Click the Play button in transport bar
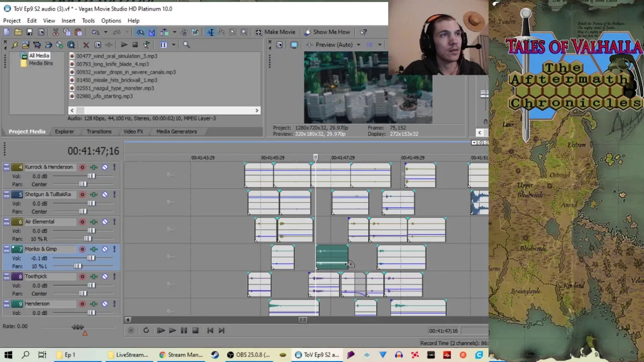Image resolution: width=644 pixels, height=362 pixels. tap(172, 330)
